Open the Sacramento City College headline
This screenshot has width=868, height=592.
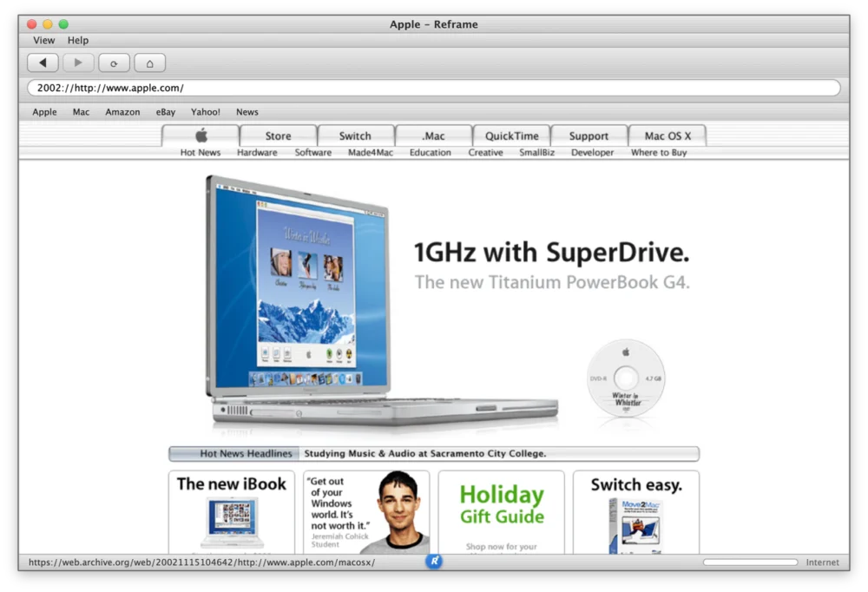click(425, 454)
